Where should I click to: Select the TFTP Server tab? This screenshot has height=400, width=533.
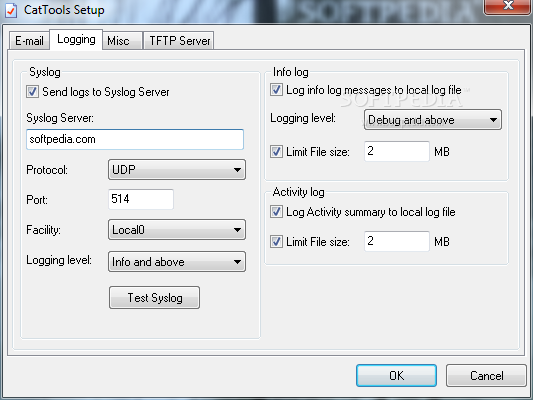point(179,41)
